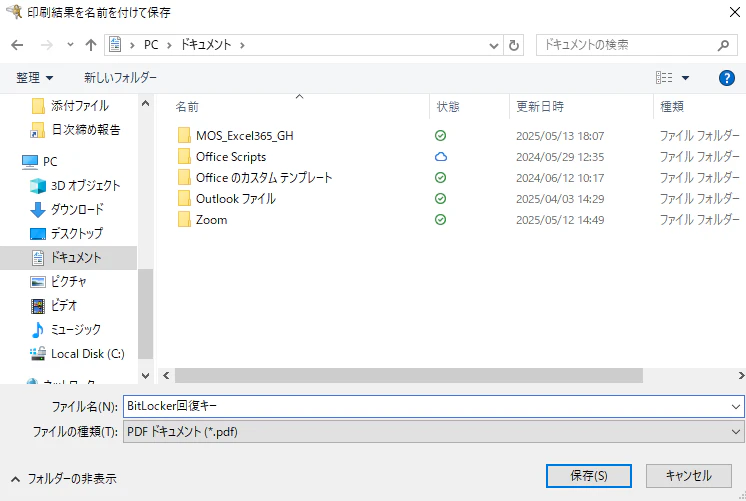Click the ピクチャ image icon
The width and height of the screenshot is (746, 501).
click(38, 282)
